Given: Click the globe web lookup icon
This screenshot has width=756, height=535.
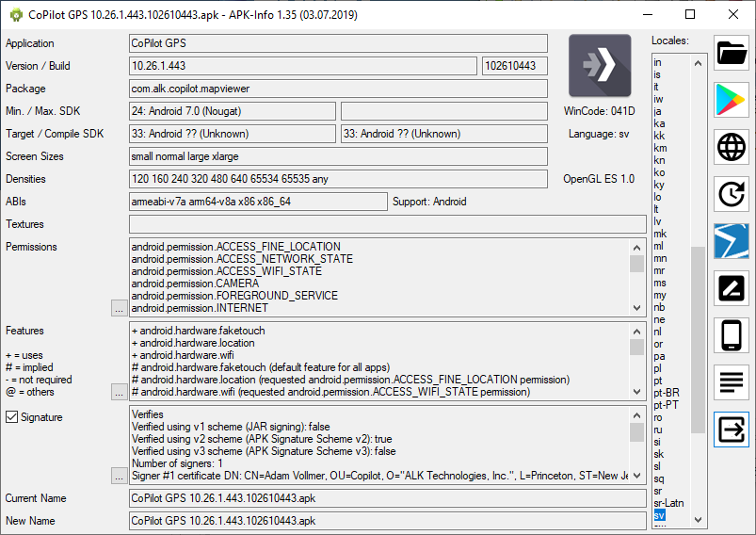Looking at the screenshot, I should pos(732,147).
